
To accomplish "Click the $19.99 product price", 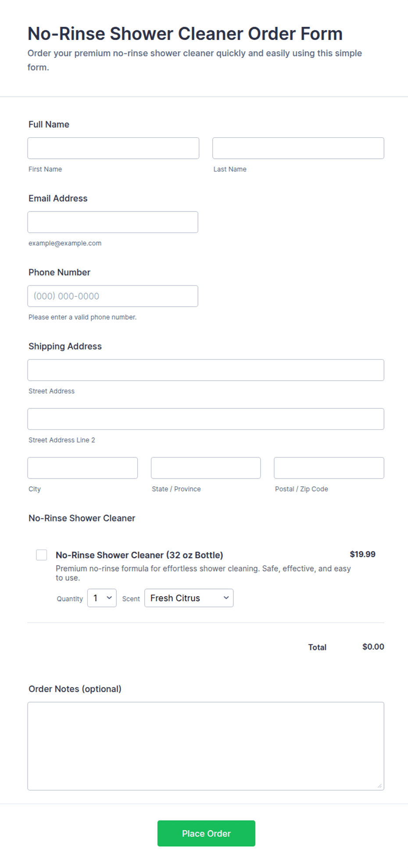I will coord(362,554).
